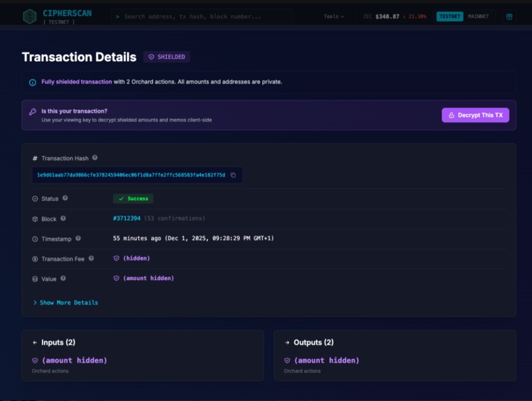Click the 'Is this your transaction?' heading
This screenshot has width=532, height=401.
(74, 111)
